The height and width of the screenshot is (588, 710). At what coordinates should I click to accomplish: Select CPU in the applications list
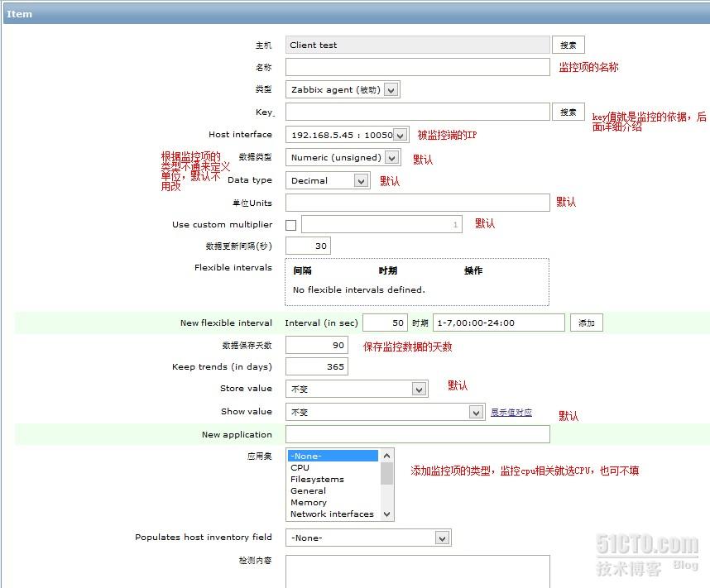tap(333, 467)
